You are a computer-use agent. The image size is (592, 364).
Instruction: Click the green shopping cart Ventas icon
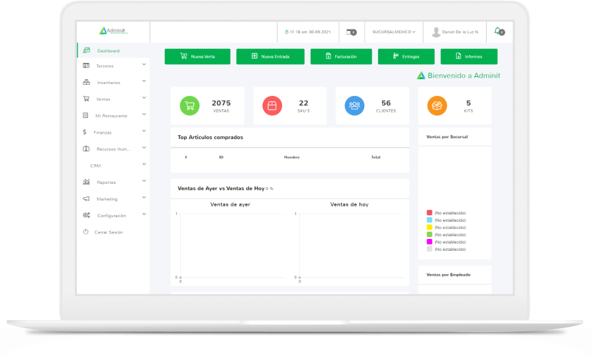coord(189,105)
